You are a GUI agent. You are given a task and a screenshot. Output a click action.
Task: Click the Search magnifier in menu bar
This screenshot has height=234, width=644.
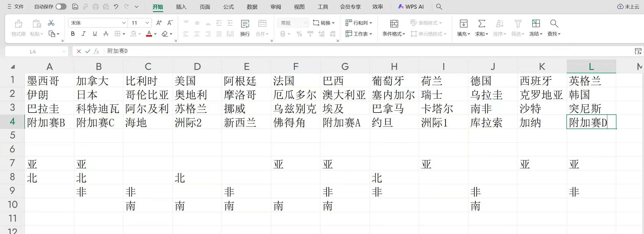[439, 7]
